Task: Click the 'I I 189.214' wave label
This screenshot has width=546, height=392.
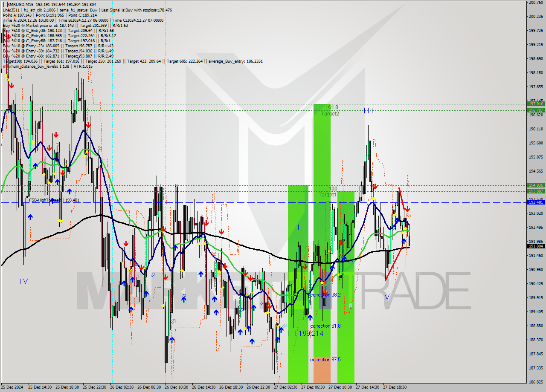Action: [x=305, y=333]
